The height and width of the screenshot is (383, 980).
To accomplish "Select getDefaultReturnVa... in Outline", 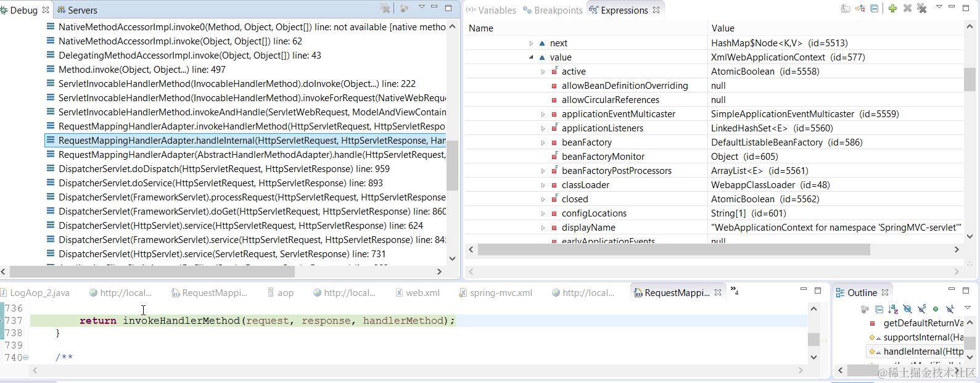I will (923, 323).
